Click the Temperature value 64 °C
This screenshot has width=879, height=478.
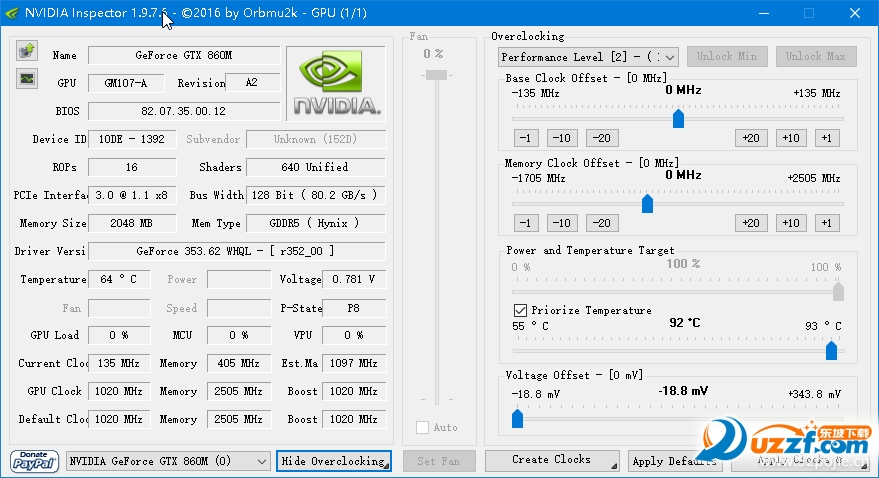coord(119,279)
